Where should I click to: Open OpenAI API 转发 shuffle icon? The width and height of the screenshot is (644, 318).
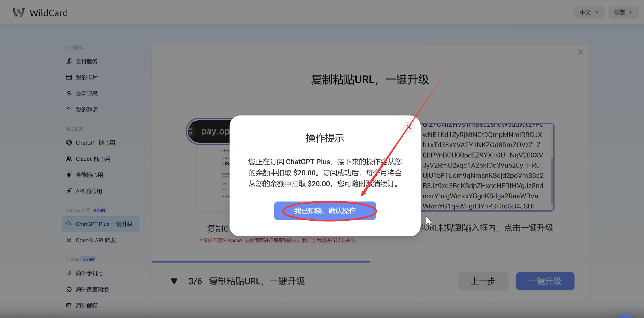69,240
